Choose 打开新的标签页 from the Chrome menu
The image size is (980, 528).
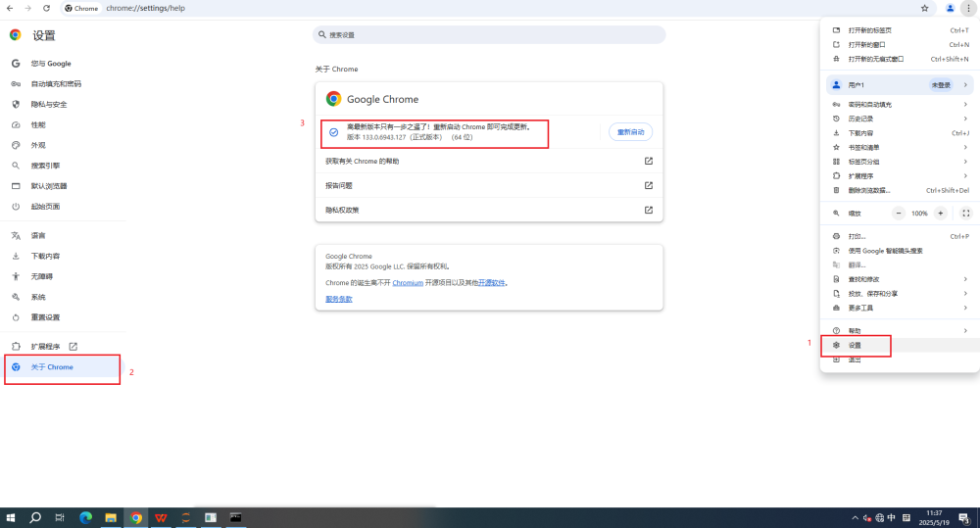(900, 30)
